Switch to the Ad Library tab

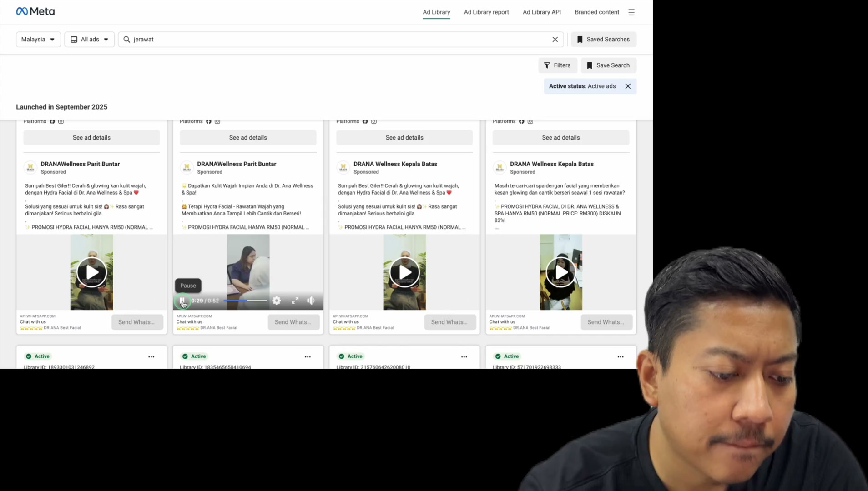pos(436,12)
